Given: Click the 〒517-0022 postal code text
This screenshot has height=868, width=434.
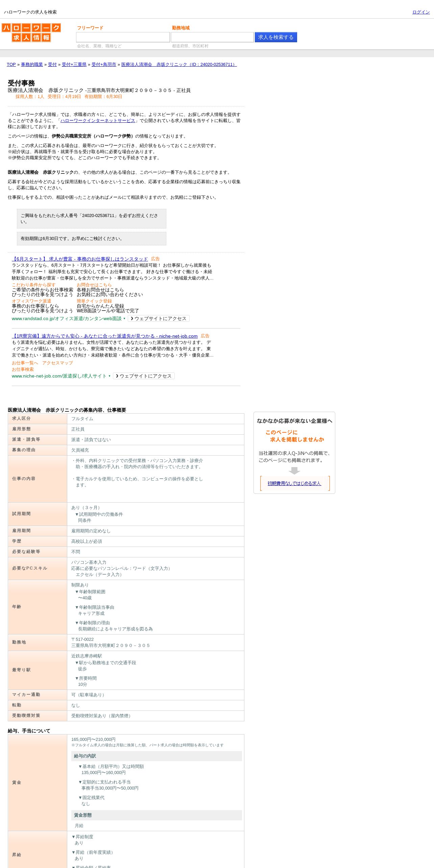Looking at the screenshot, I should (x=82, y=640).
